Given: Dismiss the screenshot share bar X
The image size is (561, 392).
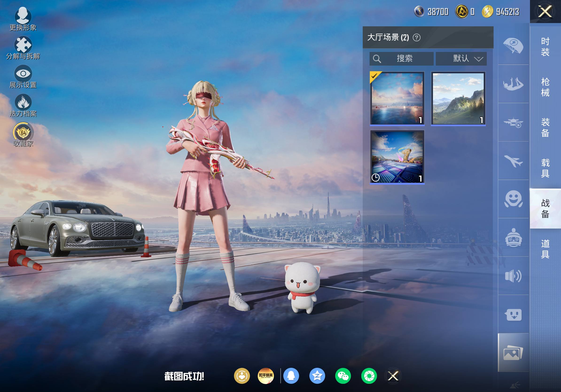Looking at the screenshot, I should (393, 376).
